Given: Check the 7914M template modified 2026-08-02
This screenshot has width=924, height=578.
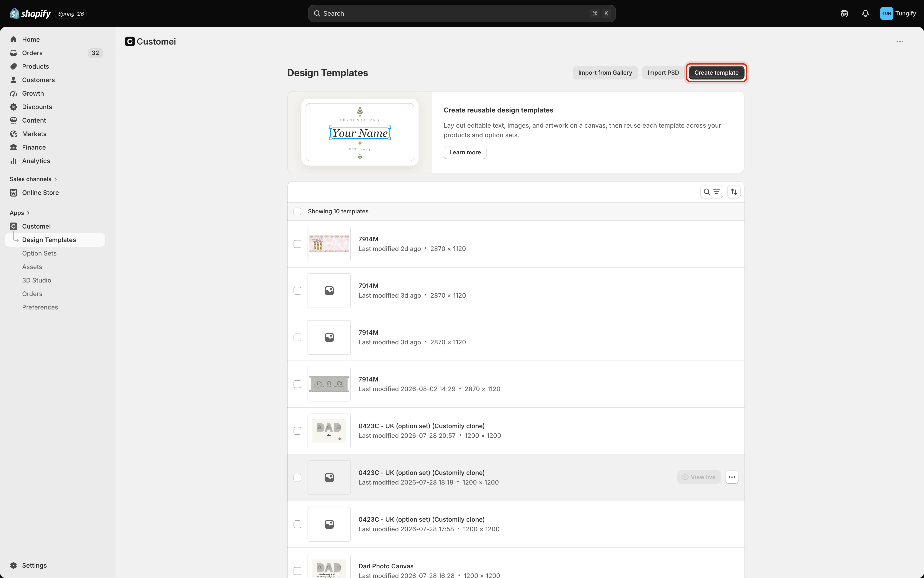Looking at the screenshot, I should click(x=297, y=384).
